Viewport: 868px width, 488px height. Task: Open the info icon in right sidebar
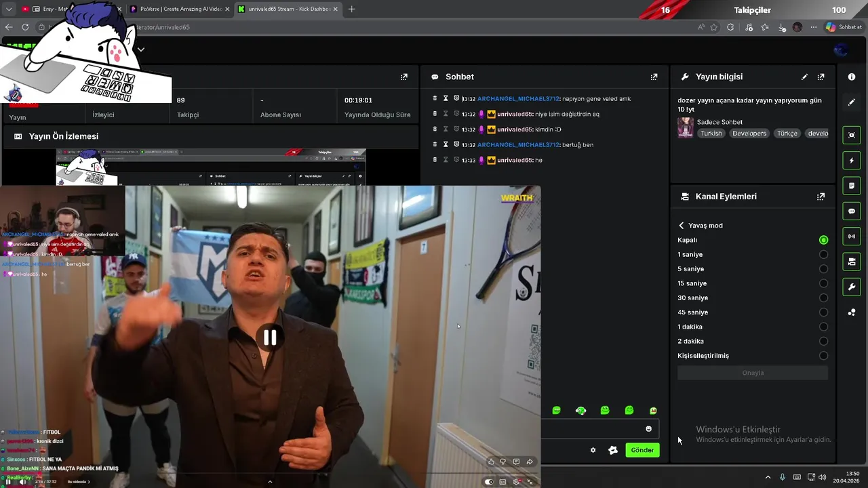pyautogui.click(x=852, y=77)
